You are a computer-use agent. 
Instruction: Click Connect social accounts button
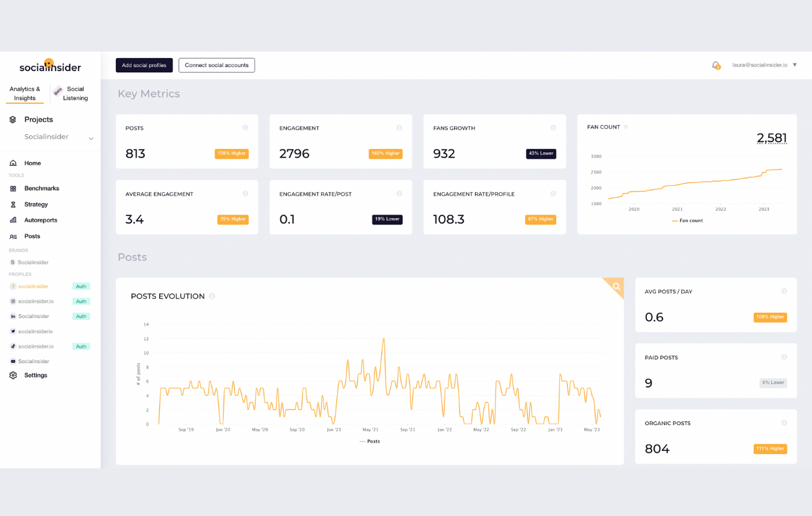point(217,65)
